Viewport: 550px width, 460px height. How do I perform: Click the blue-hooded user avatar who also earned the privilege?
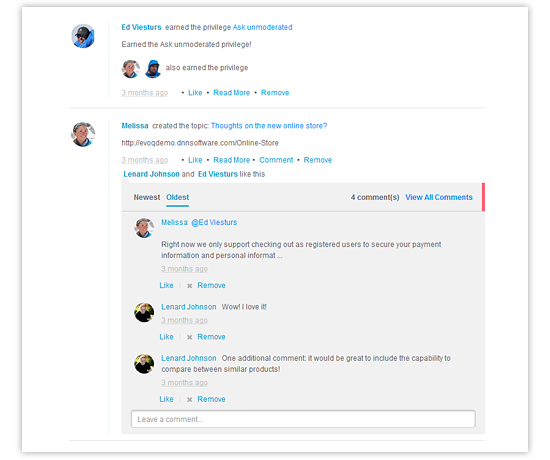pos(153,69)
